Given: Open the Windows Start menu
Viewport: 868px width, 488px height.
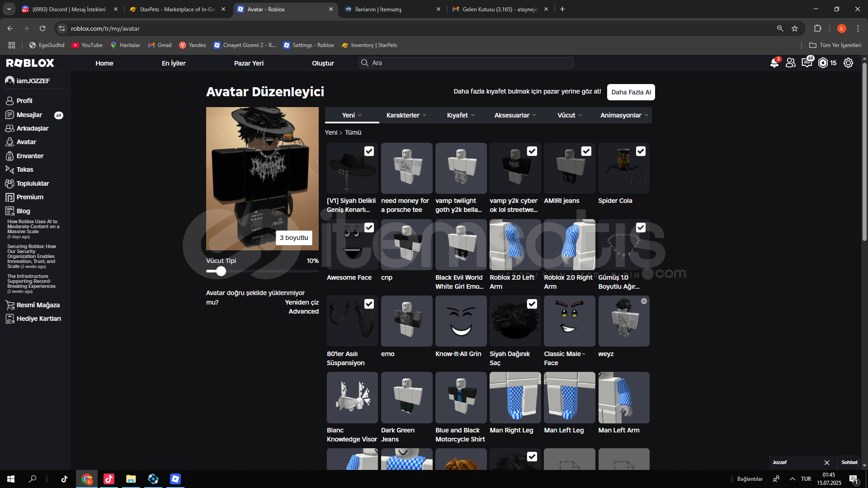Looking at the screenshot, I should point(11,479).
